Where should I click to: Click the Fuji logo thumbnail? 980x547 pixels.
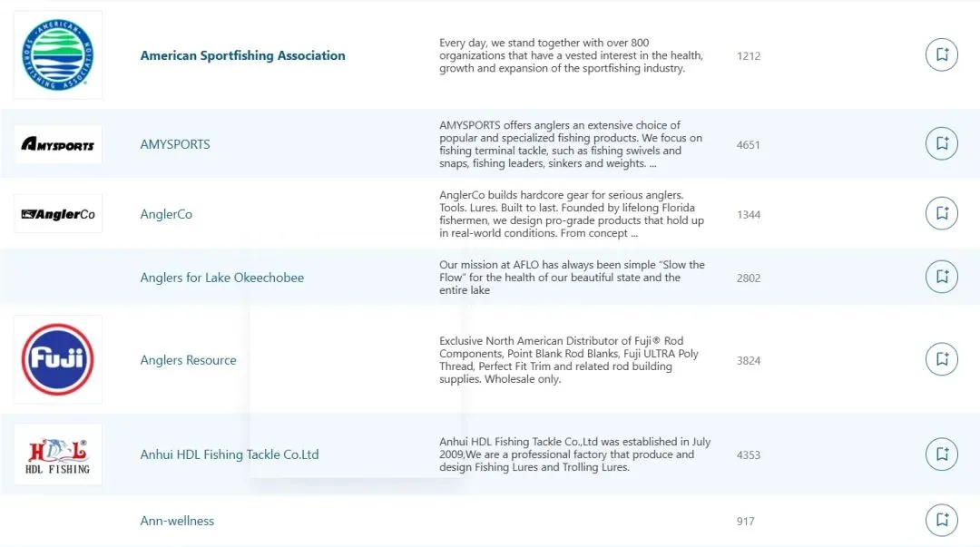pyautogui.click(x=57, y=359)
